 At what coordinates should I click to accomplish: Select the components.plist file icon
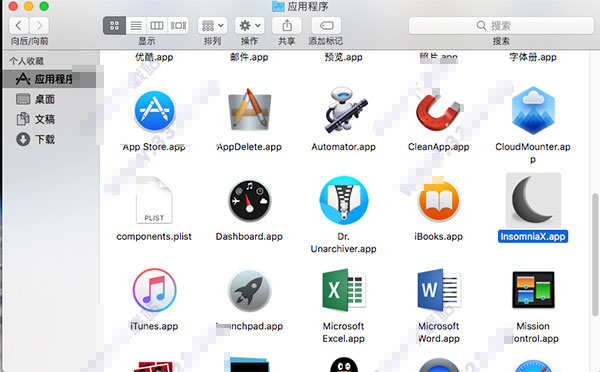click(x=154, y=200)
